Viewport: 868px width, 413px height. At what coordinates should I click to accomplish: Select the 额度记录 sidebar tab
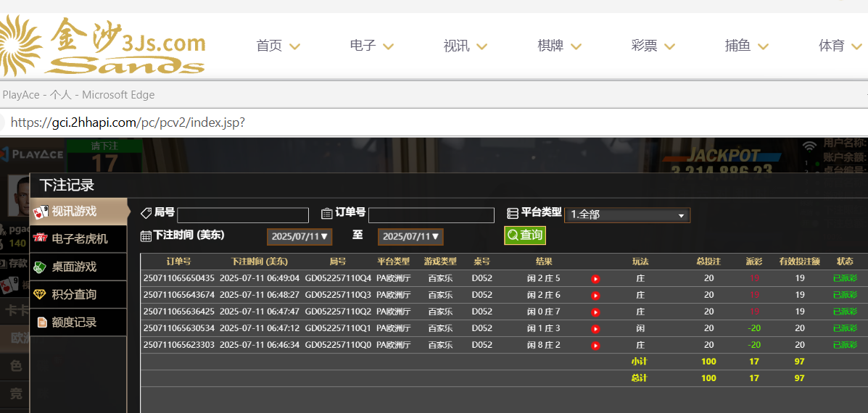[78, 322]
